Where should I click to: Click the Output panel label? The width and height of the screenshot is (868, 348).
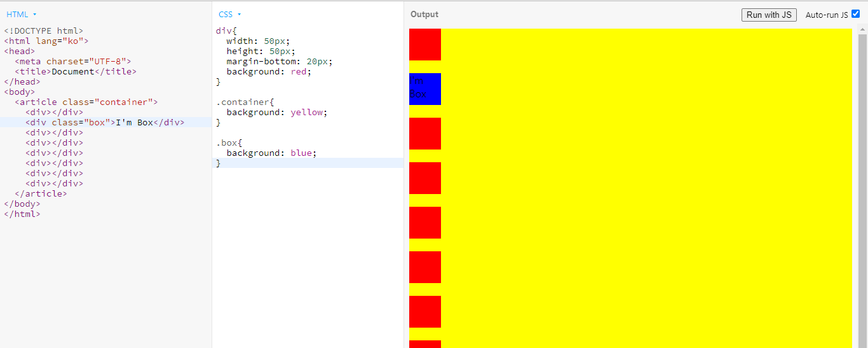pyautogui.click(x=424, y=15)
